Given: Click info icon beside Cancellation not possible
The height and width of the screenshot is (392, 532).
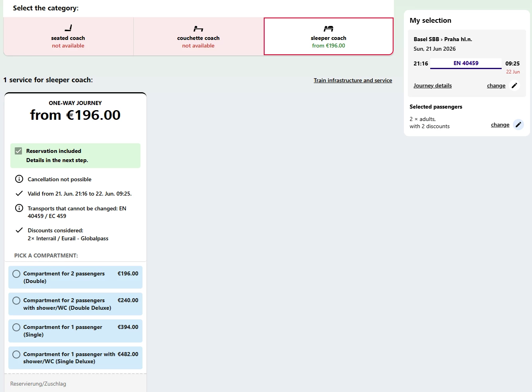Looking at the screenshot, I should [x=19, y=179].
